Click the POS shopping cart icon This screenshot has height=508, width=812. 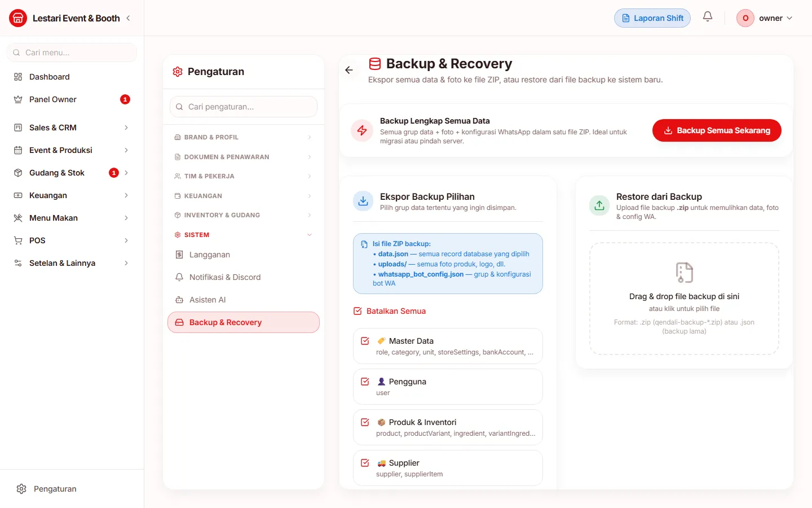coord(18,240)
